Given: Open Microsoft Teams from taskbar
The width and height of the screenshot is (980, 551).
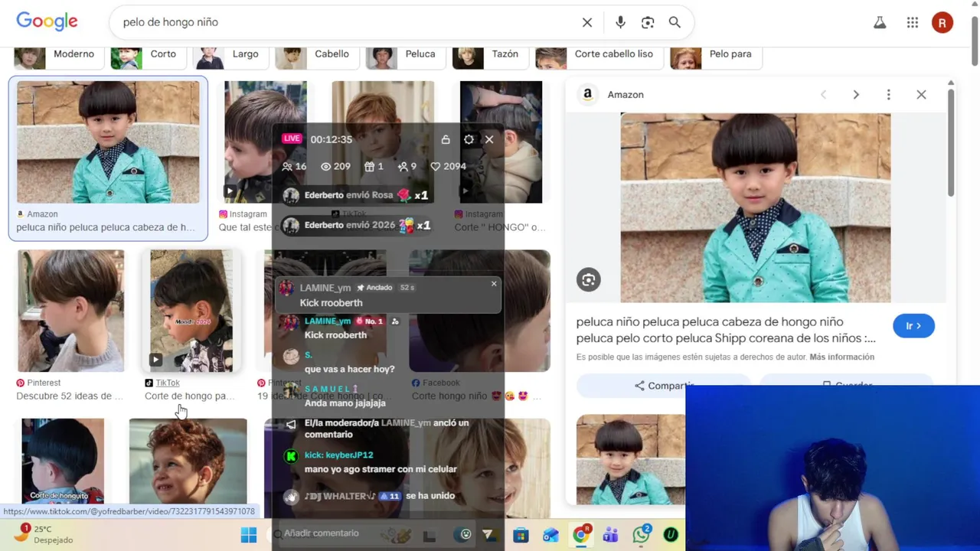Looking at the screenshot, I should (610, 535).
